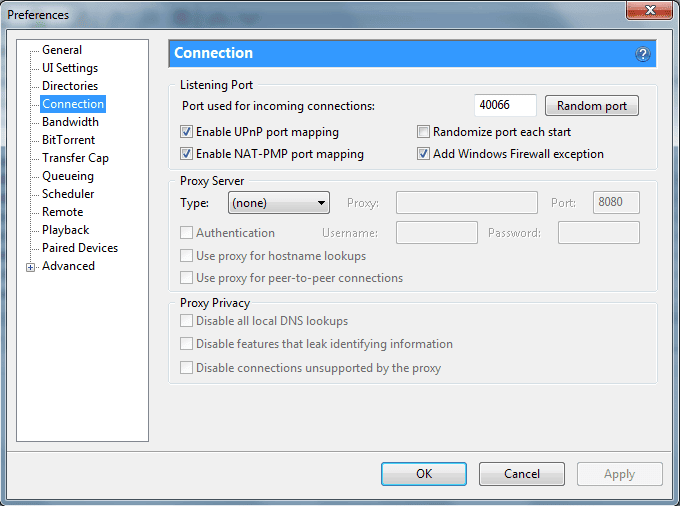Select the Connection category
Screen dimensions: 680x506
[73, 104]
